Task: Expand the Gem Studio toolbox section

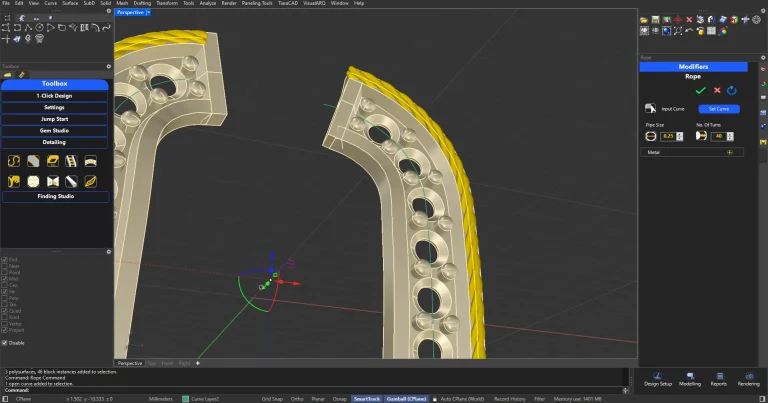Action: (x=55, y=130)
